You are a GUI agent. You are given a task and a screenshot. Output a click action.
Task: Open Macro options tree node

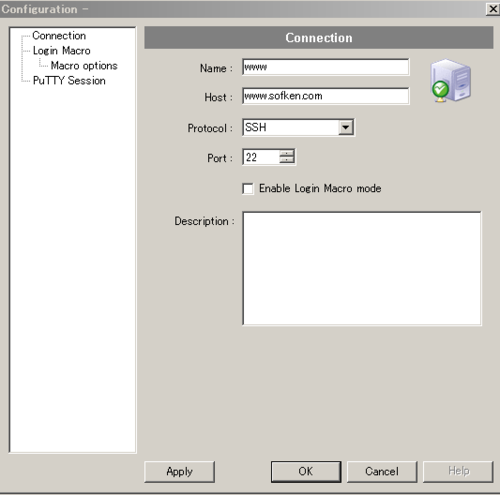[84, 66]
